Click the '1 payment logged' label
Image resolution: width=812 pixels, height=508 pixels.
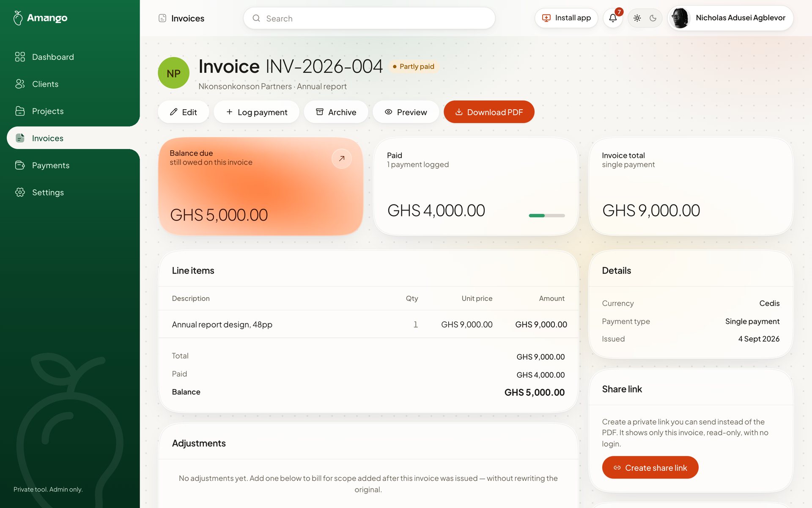(418, 164)
